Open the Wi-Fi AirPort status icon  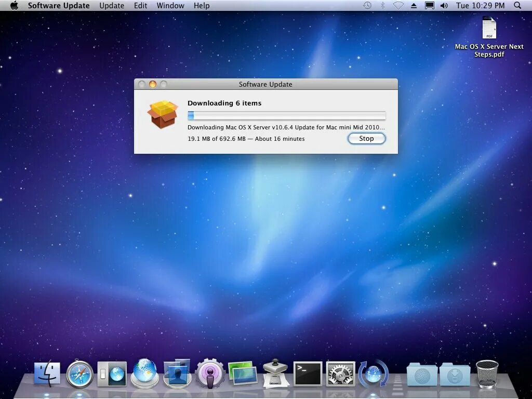tap(398, 5)
